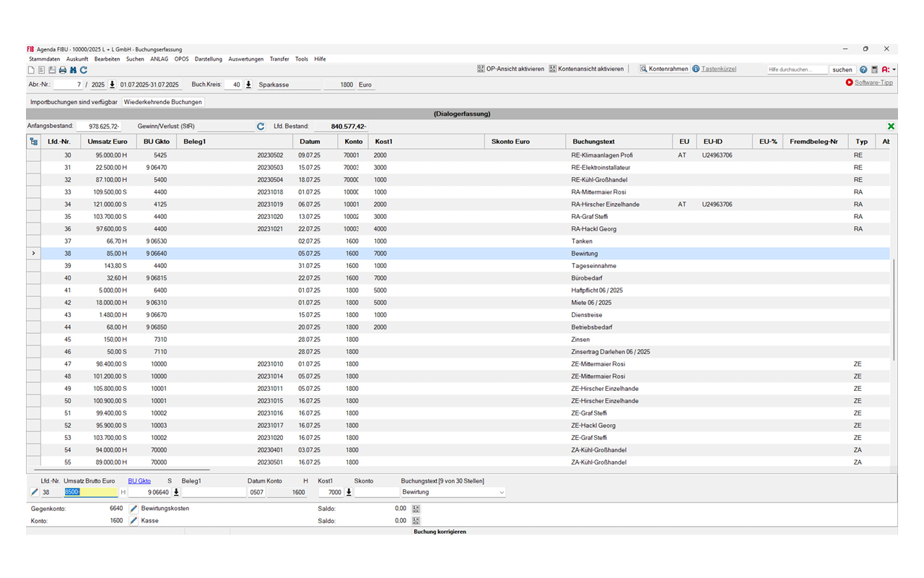924x578 pixels.
Task: Open the Buch.Kreis selection arrow
Action: [x=248, y=85]
